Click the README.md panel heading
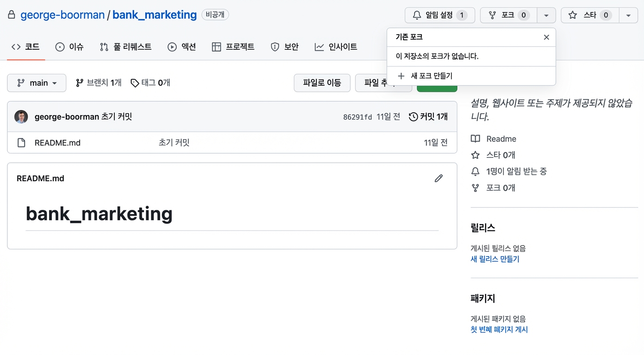 click(x=40, y=178)
